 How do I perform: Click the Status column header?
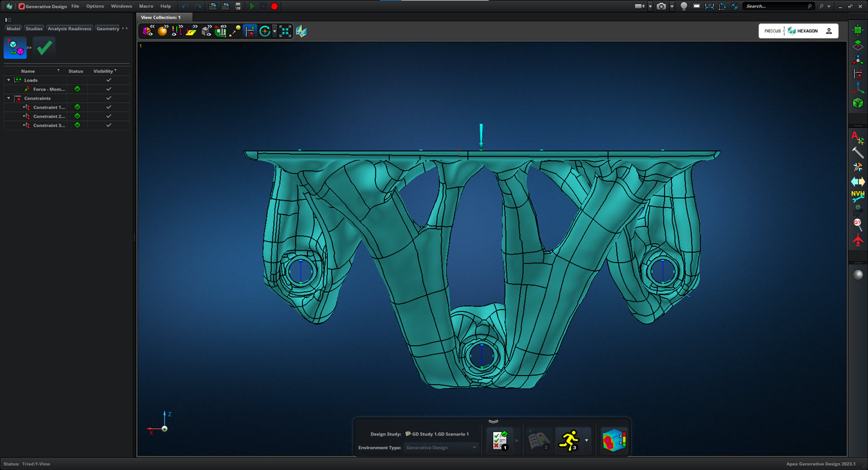[x=76, y=71]
